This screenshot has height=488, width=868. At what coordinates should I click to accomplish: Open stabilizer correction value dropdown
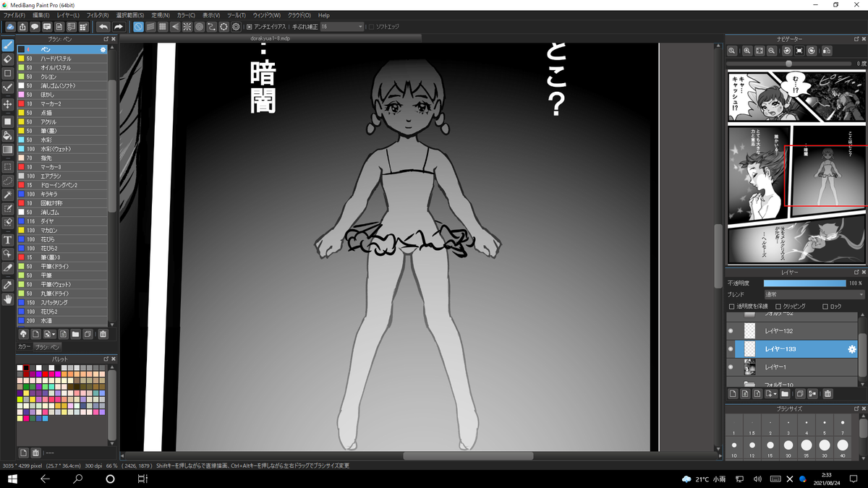pyautogui.click(x=342, y=27)
